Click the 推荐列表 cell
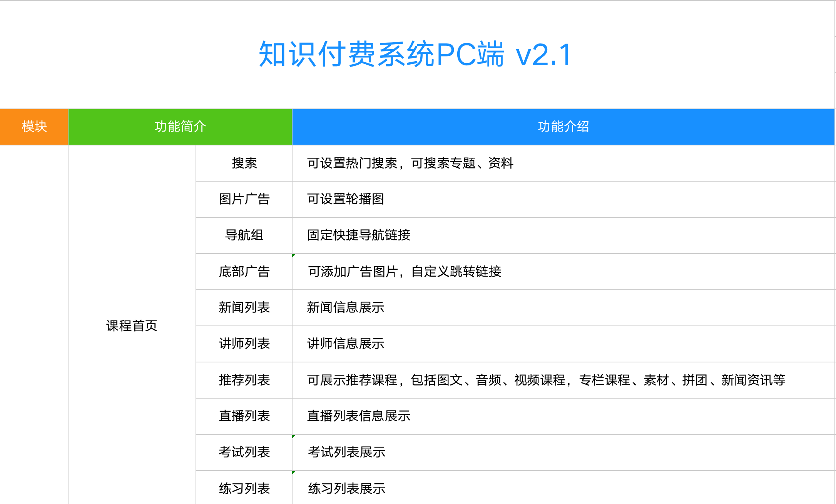Image resolution: width=836 pixels, height=504 pixels. (244, 380)
